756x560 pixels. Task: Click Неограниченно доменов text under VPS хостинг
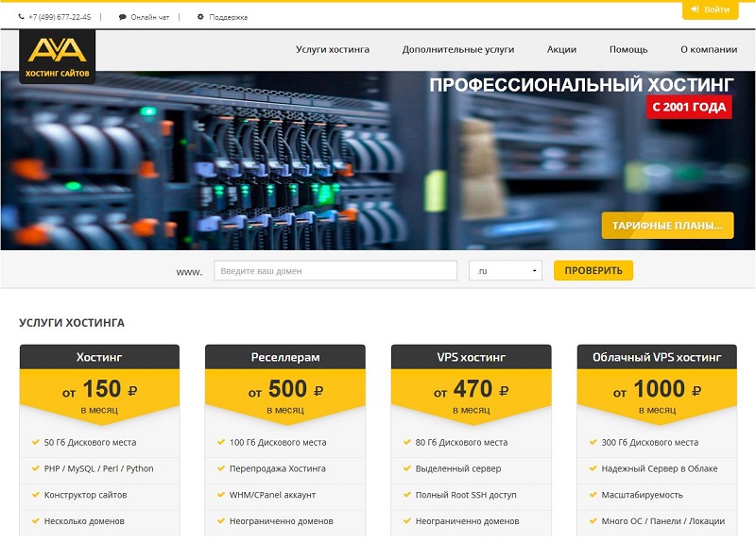click(467, 521)
